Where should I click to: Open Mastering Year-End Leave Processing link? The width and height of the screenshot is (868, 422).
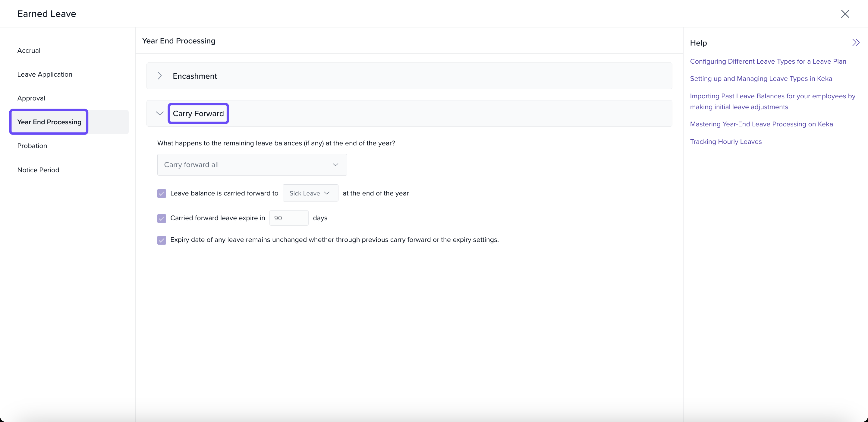761,124
